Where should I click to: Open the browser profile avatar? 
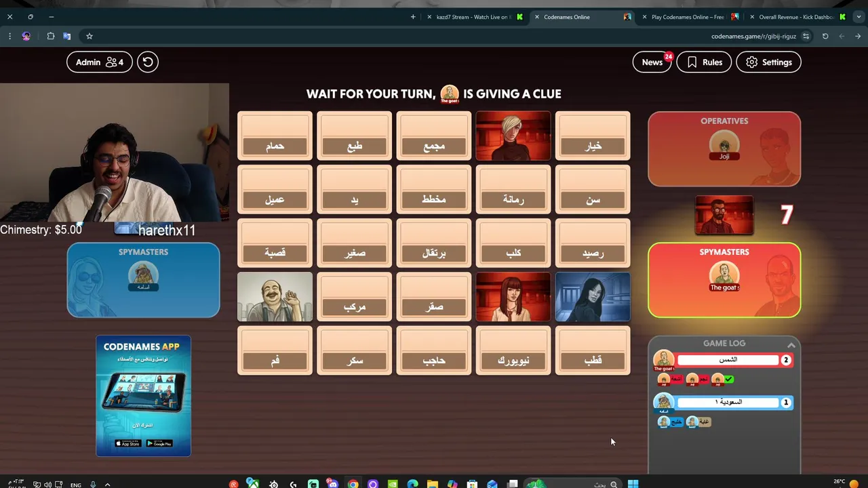26,36
